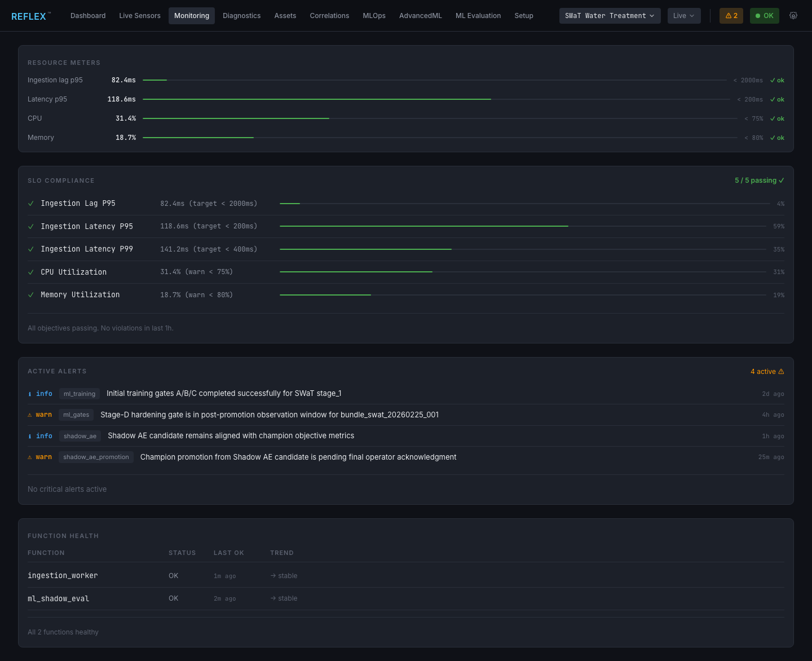Click 'No critical alerts active' text
Viewport: 812px width, 661px height.
coord(67,490)
